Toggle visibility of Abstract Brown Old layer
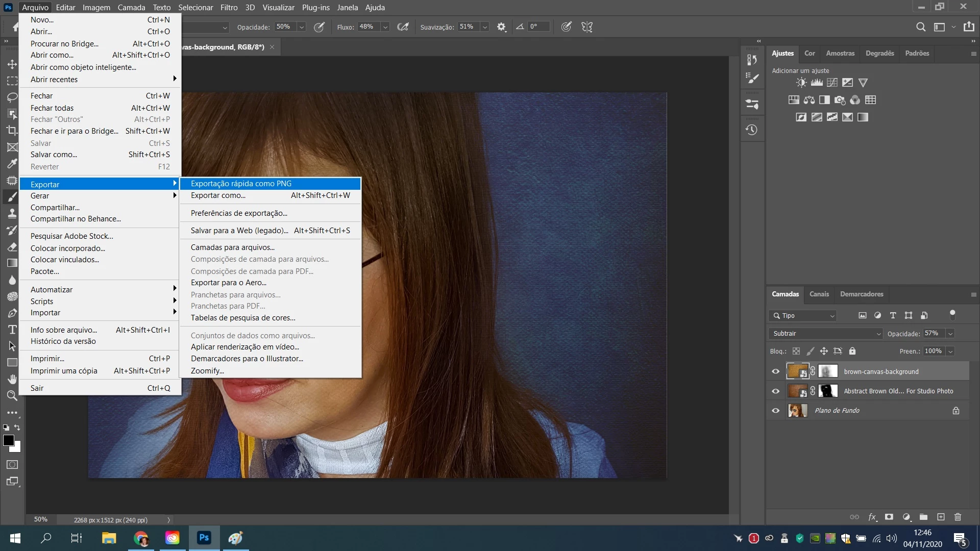 point(775,391)
